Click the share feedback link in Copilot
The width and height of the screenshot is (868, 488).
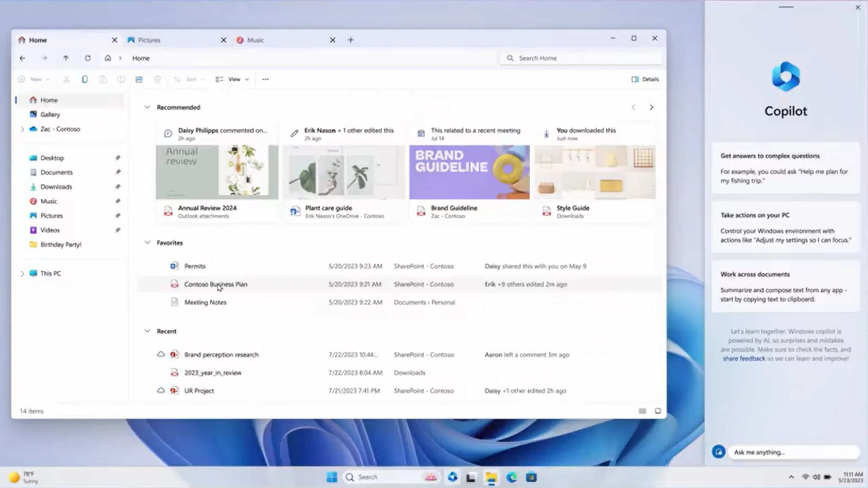(x=744, y=358)
